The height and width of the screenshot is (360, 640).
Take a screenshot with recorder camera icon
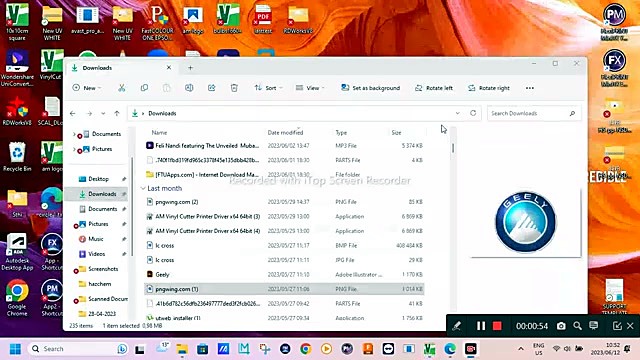click(x=561, y=326)
